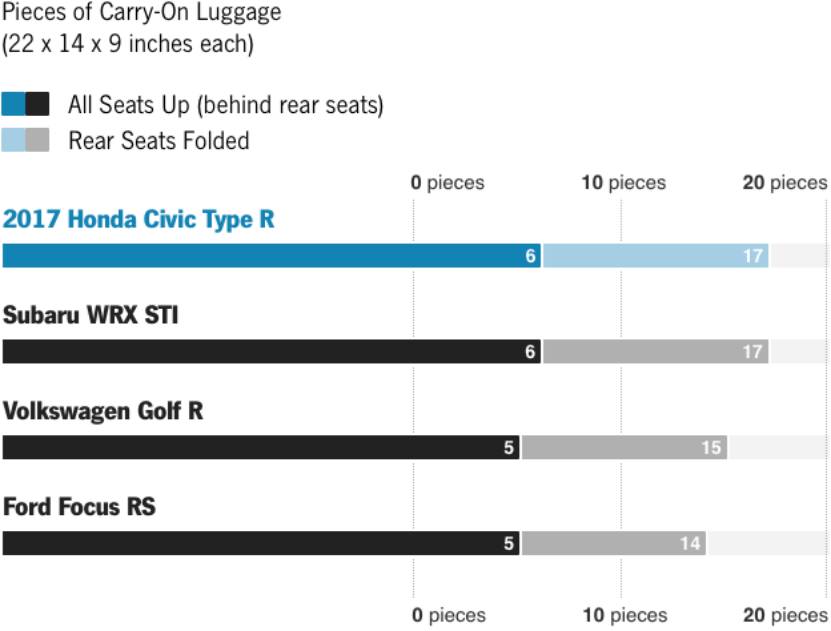Select the Subaru black seats-up bar
Viewport: 831px width, 631px height.
point(271,352)
